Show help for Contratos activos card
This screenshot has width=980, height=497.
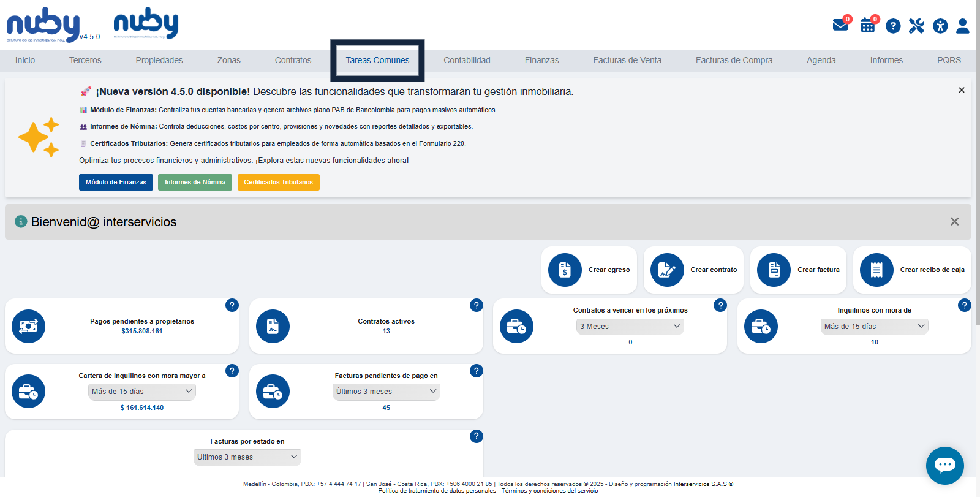476,305
